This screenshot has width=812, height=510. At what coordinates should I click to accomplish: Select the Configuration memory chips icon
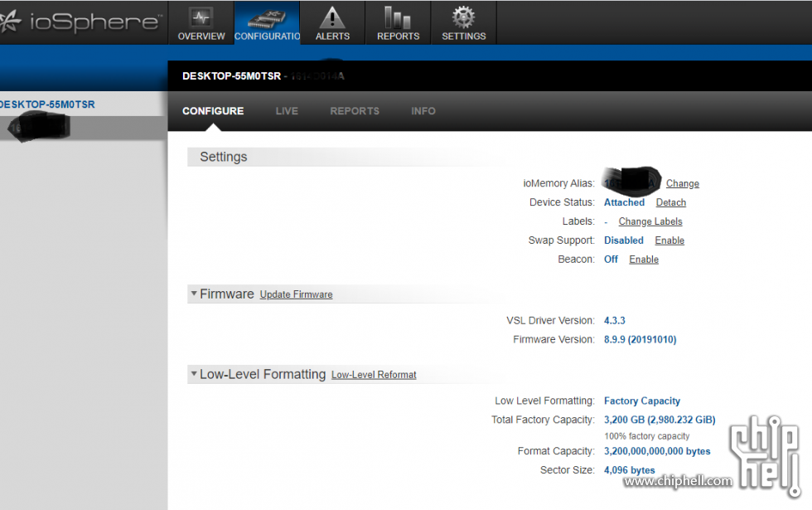click(x=267, y=19)
